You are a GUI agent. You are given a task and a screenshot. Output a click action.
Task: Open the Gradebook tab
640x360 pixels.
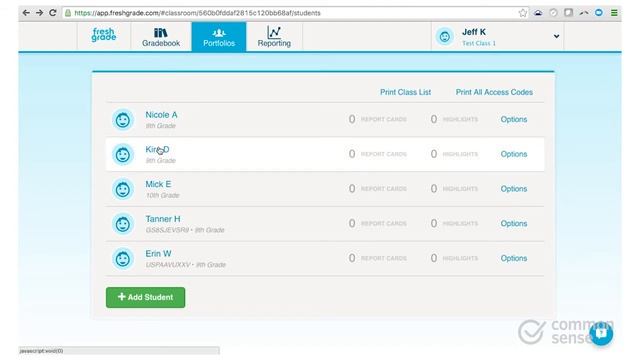tap(161, 37)
